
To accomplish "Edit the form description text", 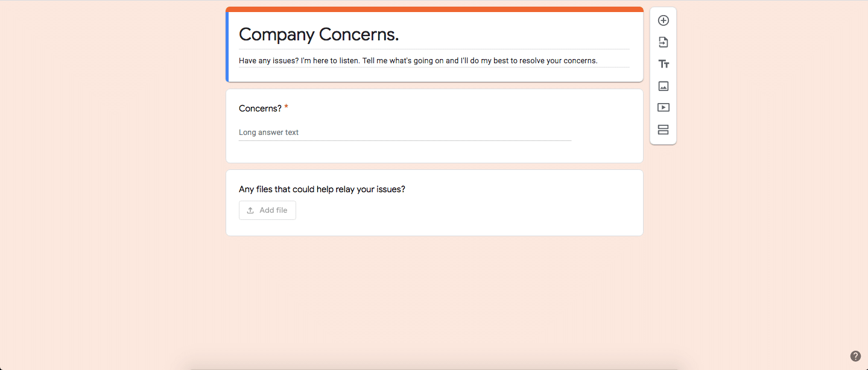I will 418,60.
